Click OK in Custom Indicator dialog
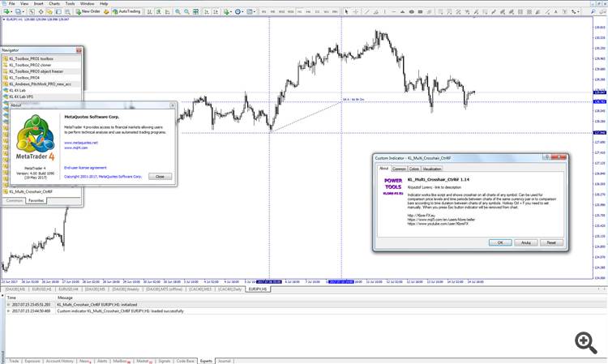Image resolution: width=608 pixels, height=364 pixels. (500, 242)
